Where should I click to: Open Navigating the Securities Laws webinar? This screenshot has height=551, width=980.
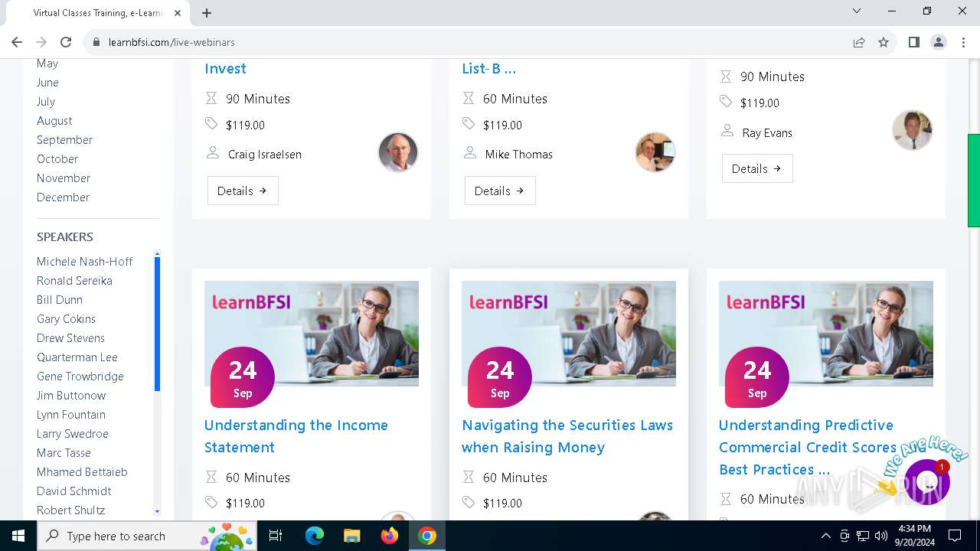pos(567,436)
